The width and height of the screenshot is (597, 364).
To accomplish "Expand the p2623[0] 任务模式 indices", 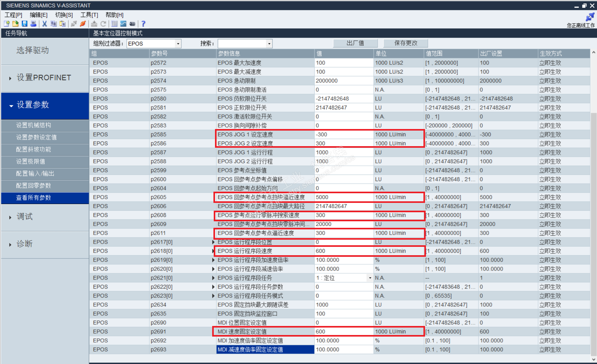I will (x=213, y=296).
